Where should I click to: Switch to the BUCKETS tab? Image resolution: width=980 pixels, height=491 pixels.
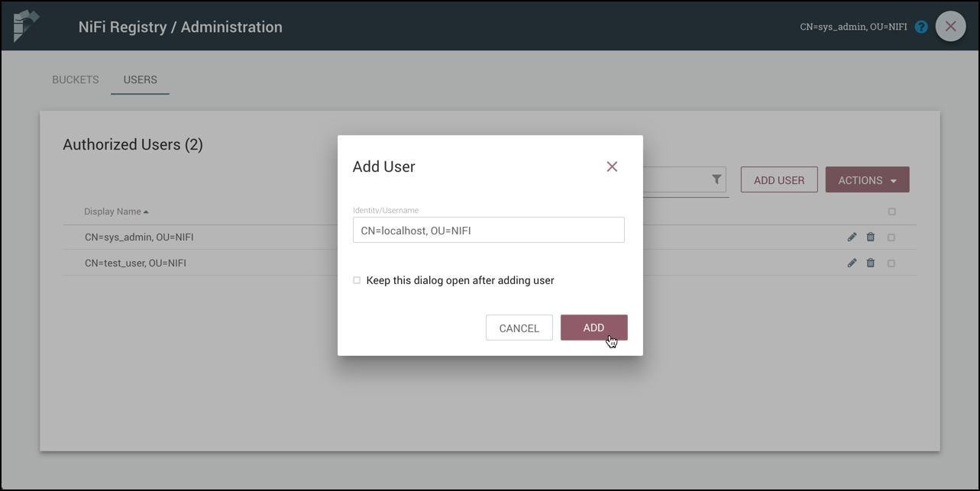75,79
